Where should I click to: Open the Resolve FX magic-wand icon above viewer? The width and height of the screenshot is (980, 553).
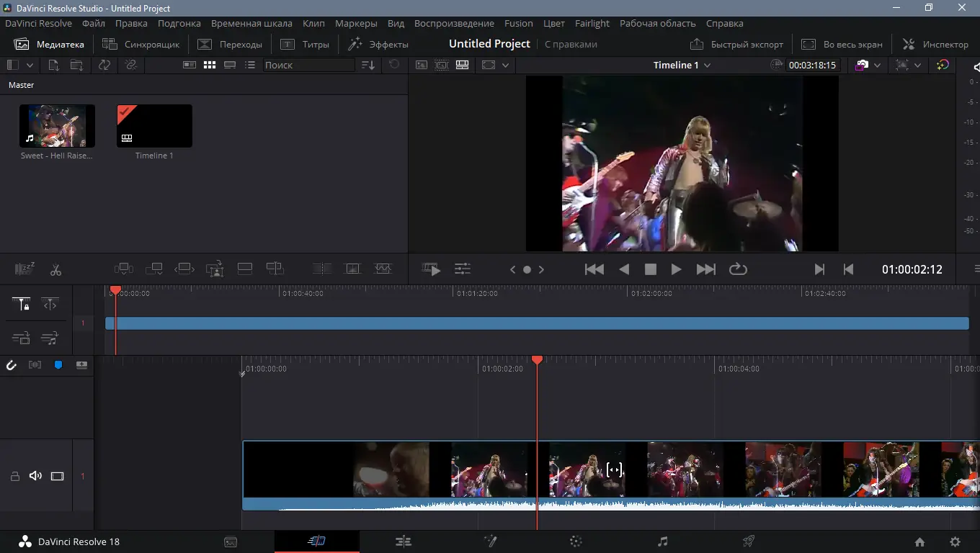point(943,65)
